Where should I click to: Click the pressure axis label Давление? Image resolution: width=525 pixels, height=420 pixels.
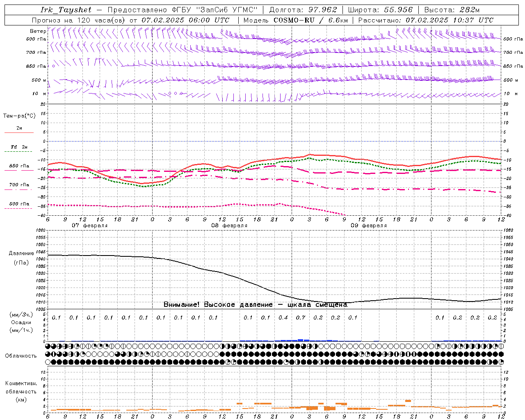(x=21, y=253)
